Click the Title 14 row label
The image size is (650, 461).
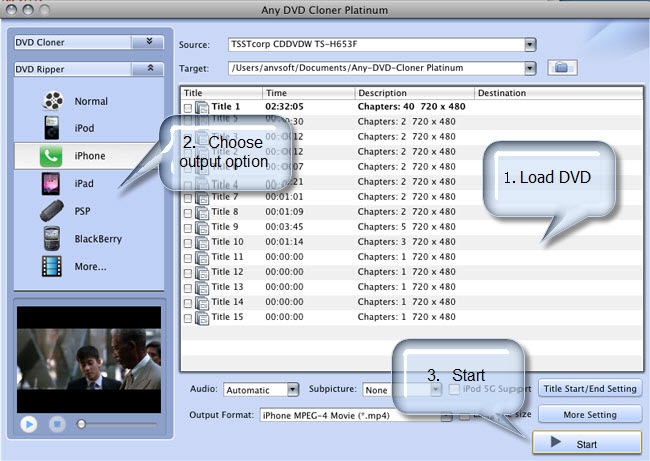[228, 302]
